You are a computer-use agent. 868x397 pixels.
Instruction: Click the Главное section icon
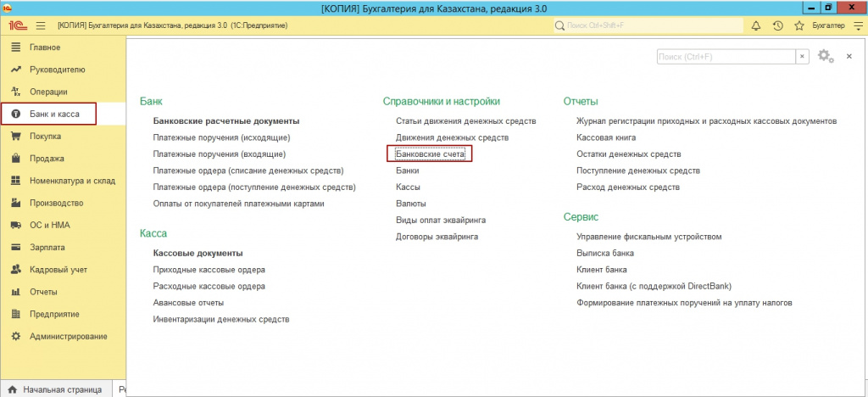pos(16,48)
